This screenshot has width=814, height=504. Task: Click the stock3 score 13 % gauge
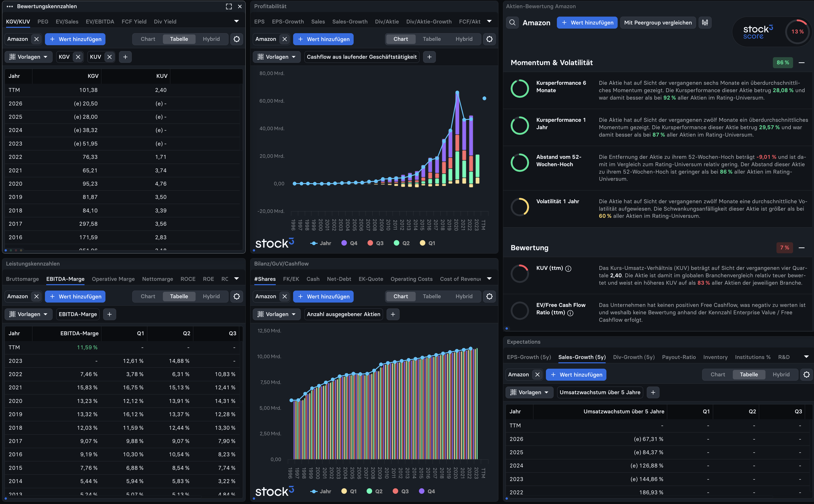(x=797, y=32)
